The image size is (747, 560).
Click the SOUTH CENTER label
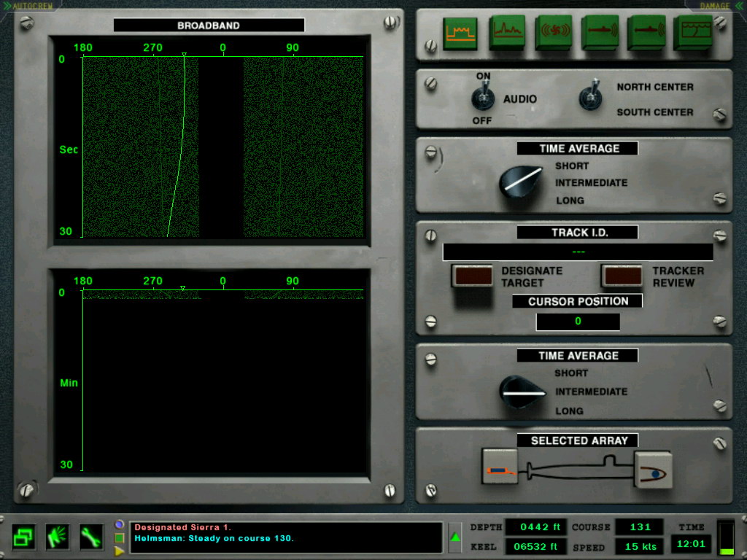(x=655, y=112)
